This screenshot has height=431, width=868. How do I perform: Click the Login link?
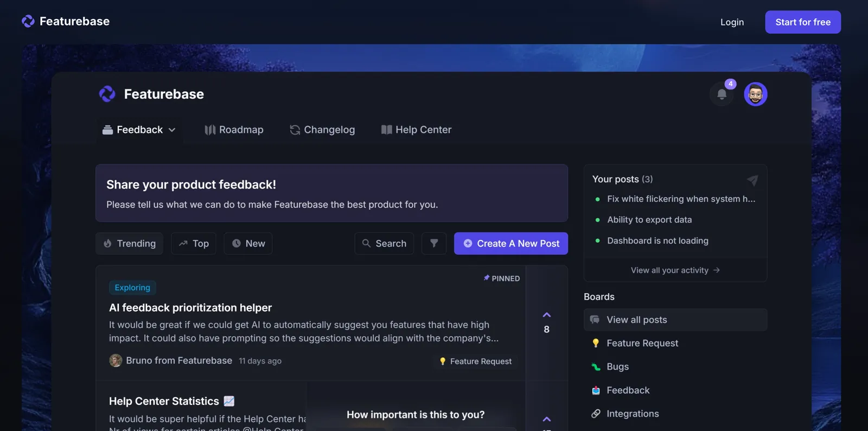732,22
